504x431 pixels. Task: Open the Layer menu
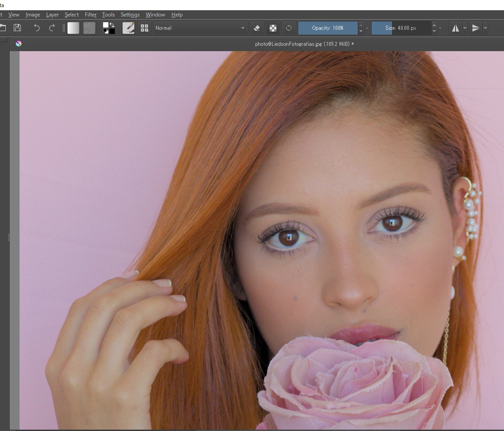pos(52,14)
